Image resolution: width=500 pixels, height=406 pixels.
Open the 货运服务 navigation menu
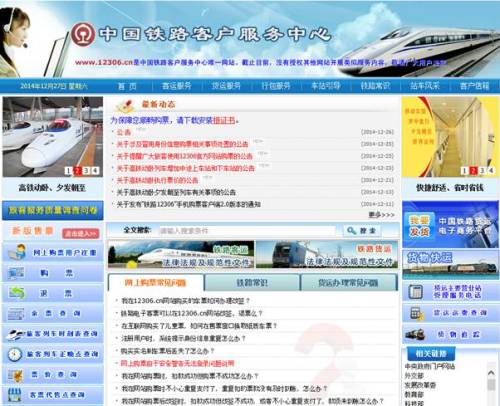[x=226, y=86]
